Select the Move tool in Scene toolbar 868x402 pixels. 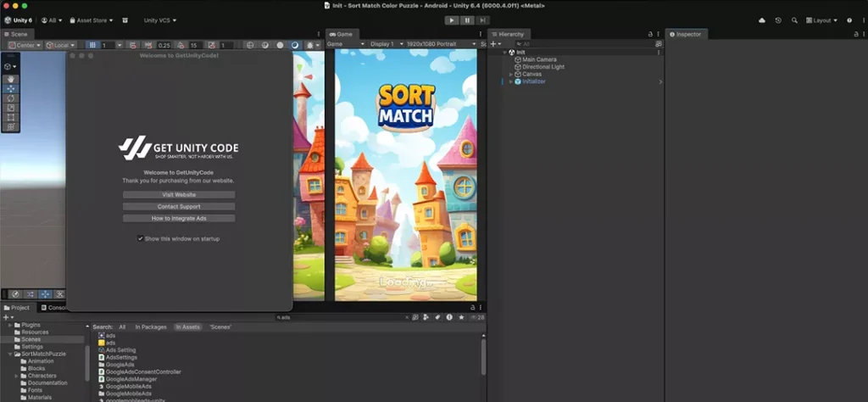tap(10, 88)
